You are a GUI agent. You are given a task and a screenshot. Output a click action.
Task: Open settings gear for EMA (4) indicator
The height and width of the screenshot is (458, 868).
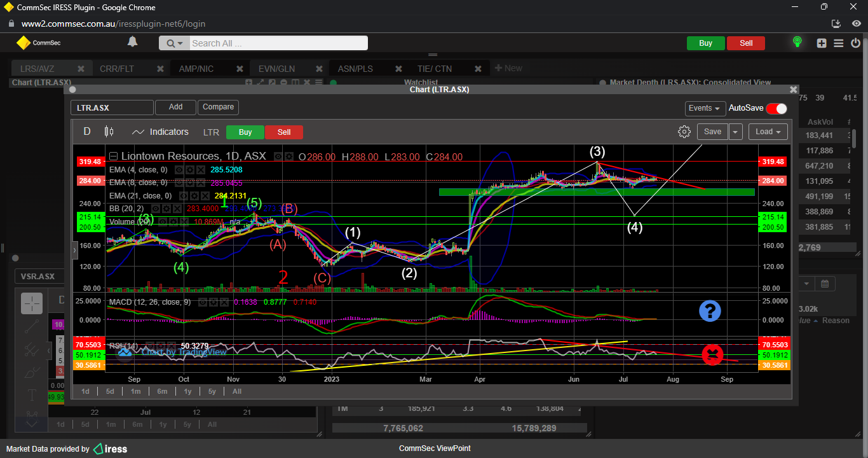point(189,170)
